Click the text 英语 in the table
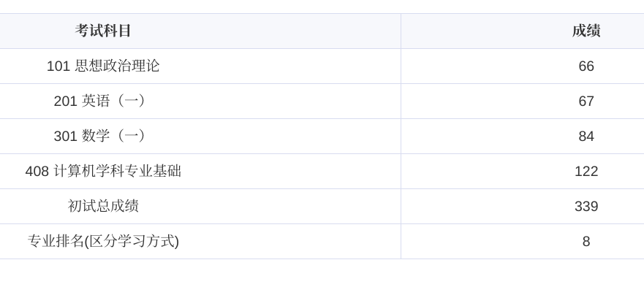 coord(96,101)
